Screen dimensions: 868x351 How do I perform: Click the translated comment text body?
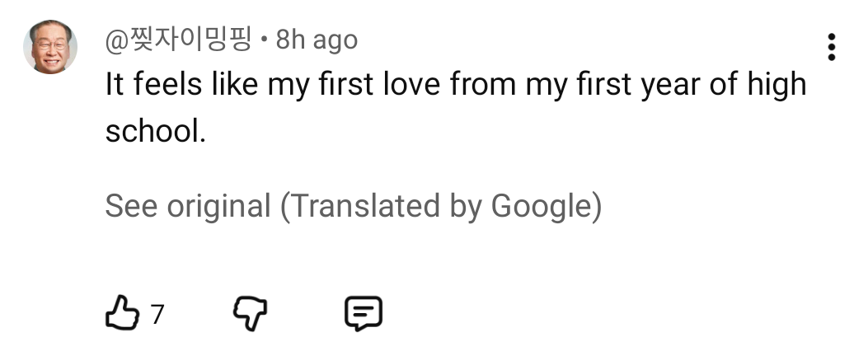pos(456,108)
